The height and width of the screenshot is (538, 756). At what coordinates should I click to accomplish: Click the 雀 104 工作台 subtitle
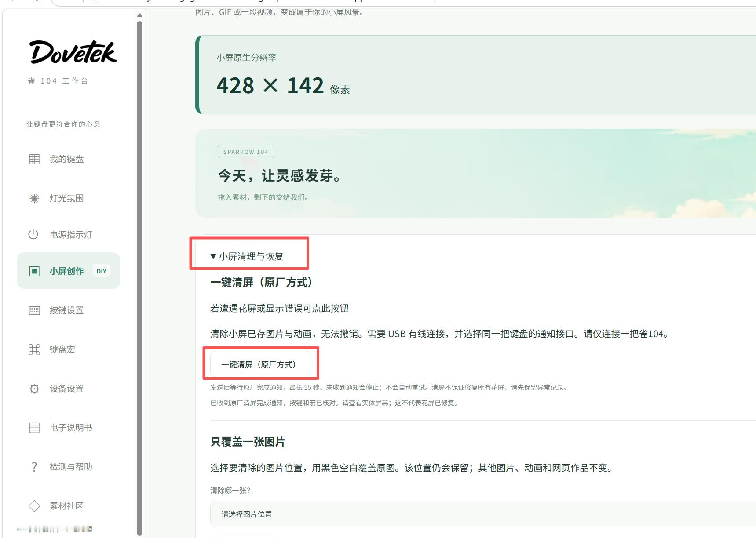click(58, 81)
